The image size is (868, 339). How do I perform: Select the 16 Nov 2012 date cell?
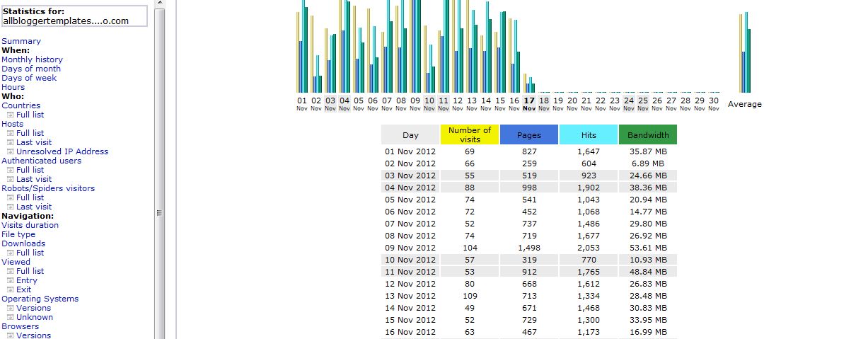[x=410, y=332]
